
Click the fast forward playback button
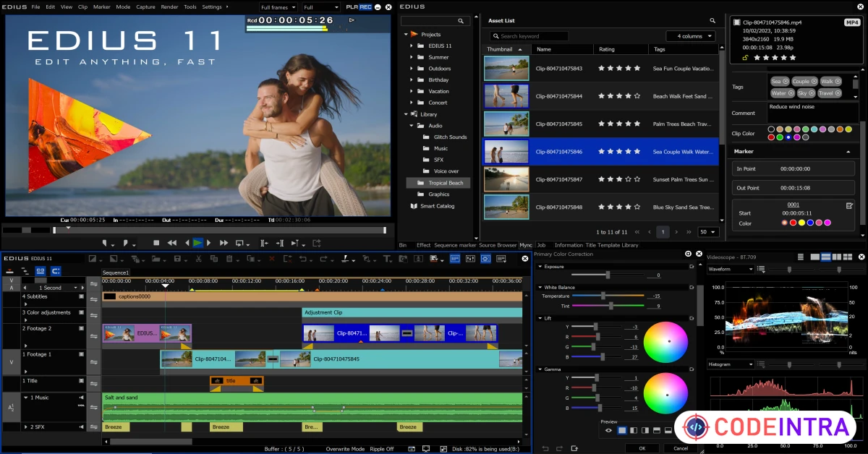click(x=224, y=243)
